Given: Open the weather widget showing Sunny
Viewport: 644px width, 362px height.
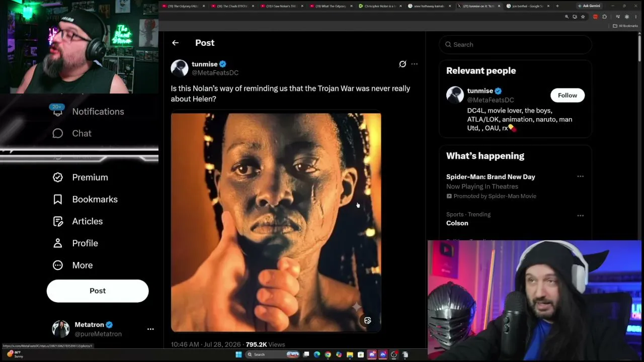Looking at the screenshot, I should pyautogui.click(x=15, y=354).
